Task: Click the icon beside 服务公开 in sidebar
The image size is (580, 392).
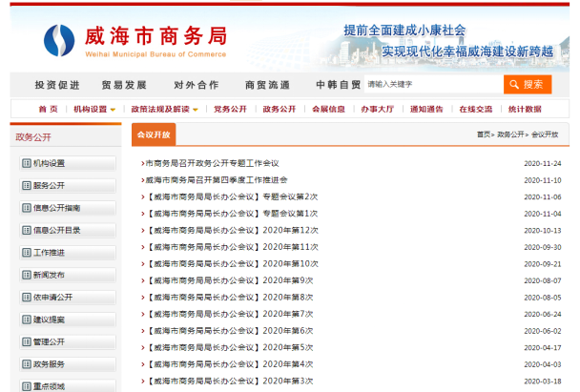Action: click(x=26, y=185)
